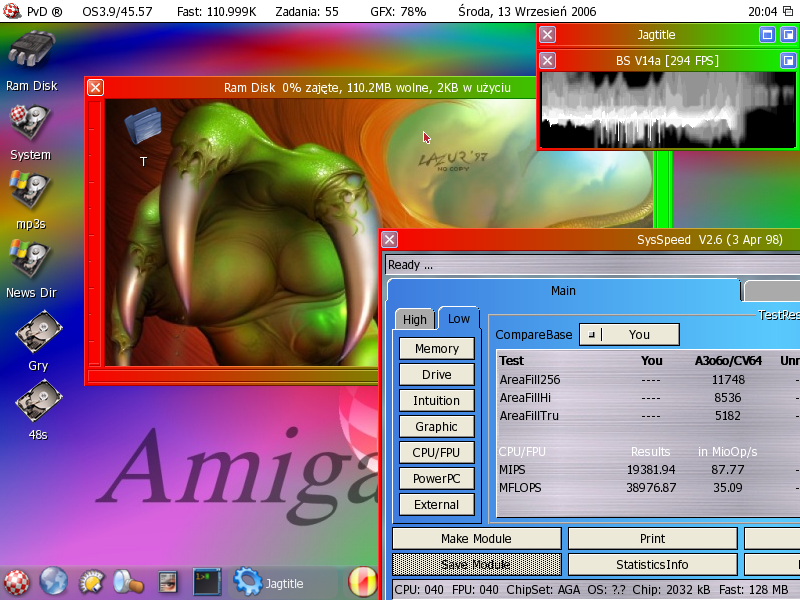Select the partially visible tab right of Main
This screenshot has width=800, height=600.
pos(772,290)
